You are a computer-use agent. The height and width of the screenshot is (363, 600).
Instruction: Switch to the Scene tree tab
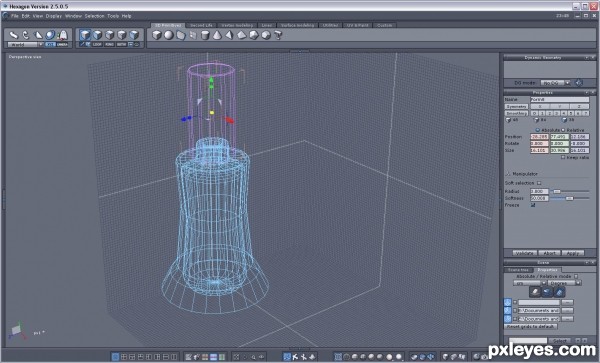[518, 270]
